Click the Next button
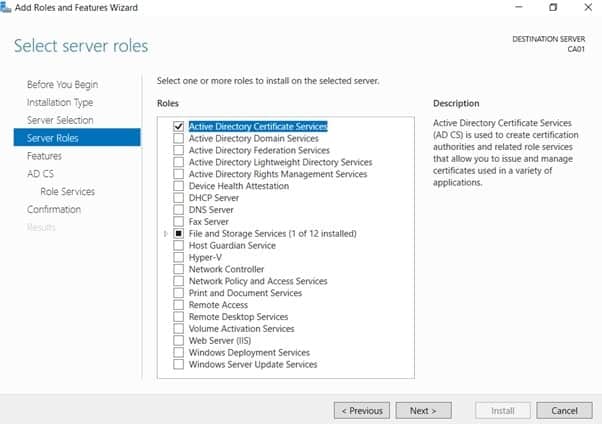The height and width of the screenshot is (424, 602). click(x=423, y=410)
